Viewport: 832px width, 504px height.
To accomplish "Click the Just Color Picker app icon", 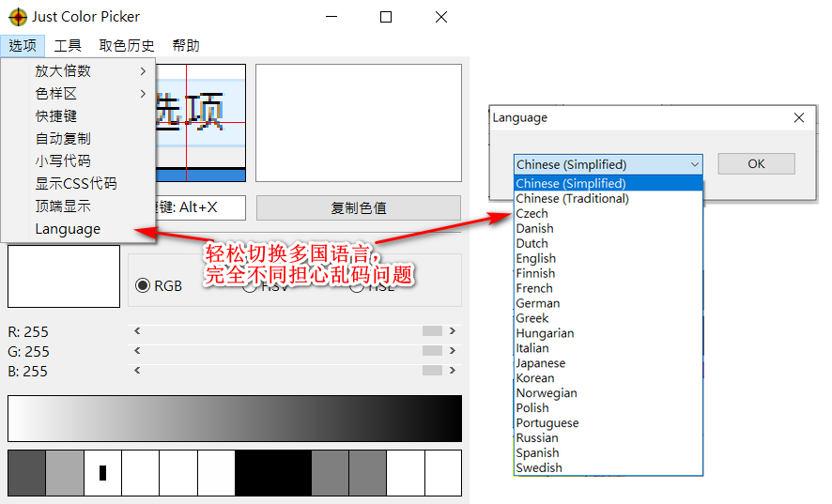I will coord(18,17).
